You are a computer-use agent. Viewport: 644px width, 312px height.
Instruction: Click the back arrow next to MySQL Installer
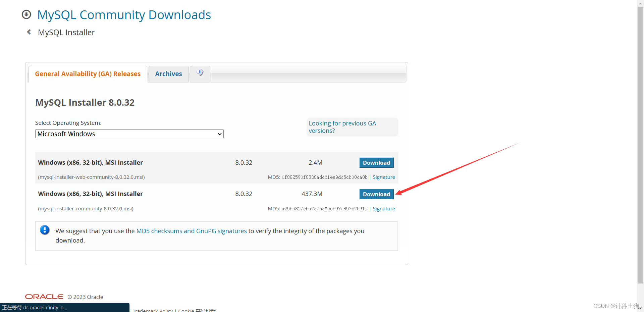[x=29, y=32]
